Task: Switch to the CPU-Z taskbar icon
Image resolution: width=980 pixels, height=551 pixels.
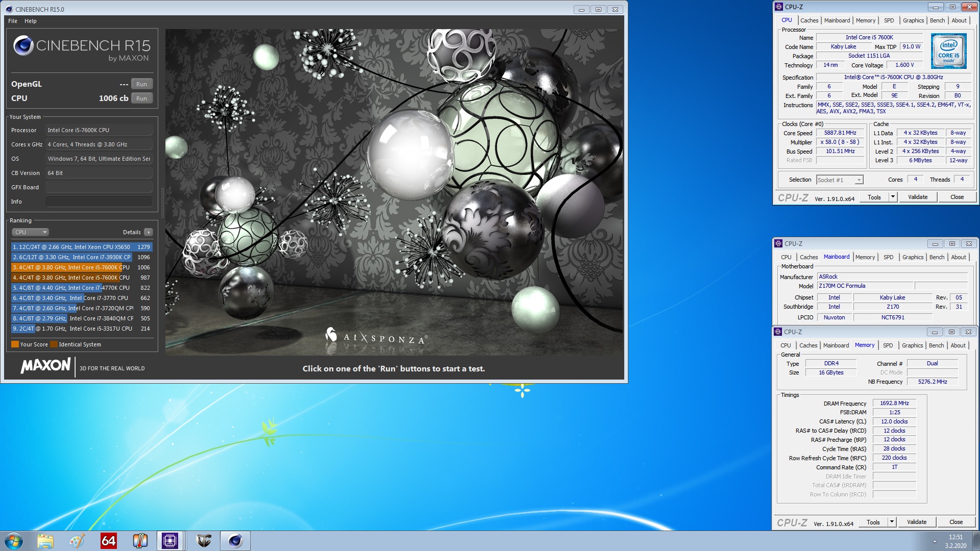Action: (x=169, y=541)
